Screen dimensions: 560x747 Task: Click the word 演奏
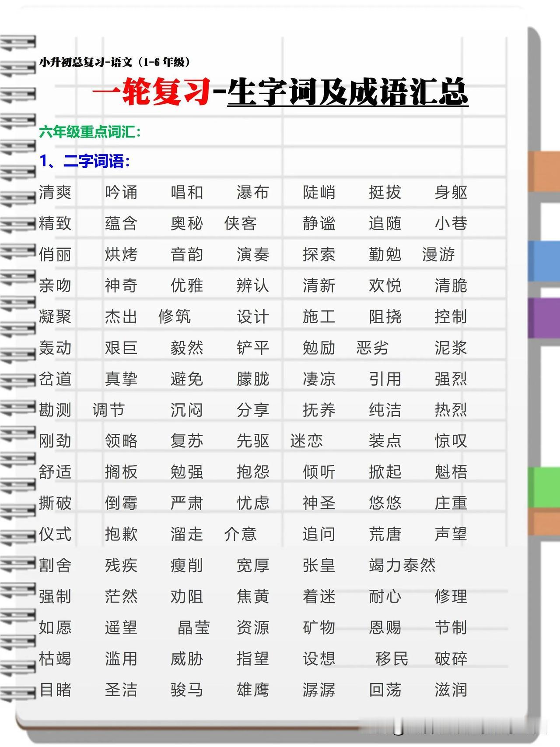[x=253, y=254]
